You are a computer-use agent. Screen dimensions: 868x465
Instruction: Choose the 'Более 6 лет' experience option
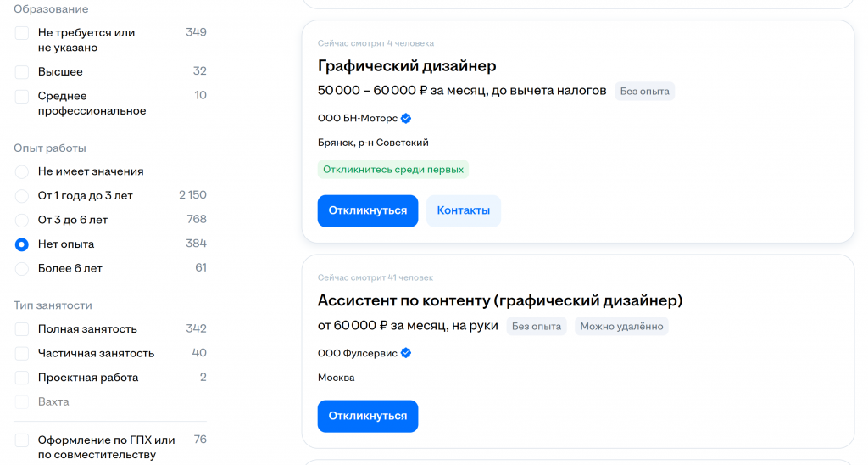[21, 269]
